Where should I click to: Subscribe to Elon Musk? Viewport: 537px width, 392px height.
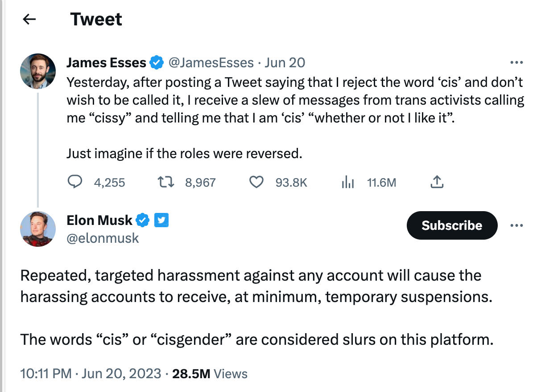coord(452,225)
